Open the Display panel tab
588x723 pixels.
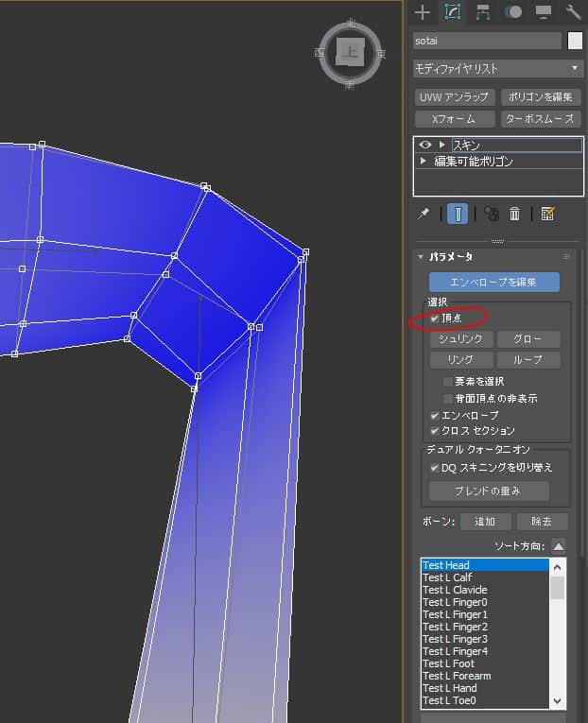click(544, 12)
